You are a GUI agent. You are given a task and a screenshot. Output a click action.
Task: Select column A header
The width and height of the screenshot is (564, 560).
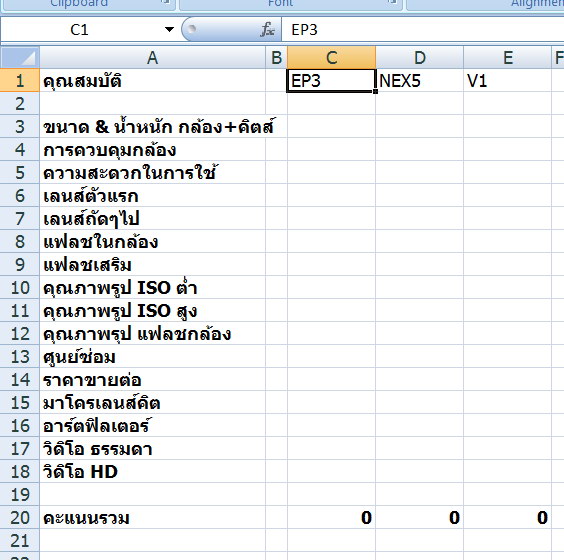tap(152, 58)
